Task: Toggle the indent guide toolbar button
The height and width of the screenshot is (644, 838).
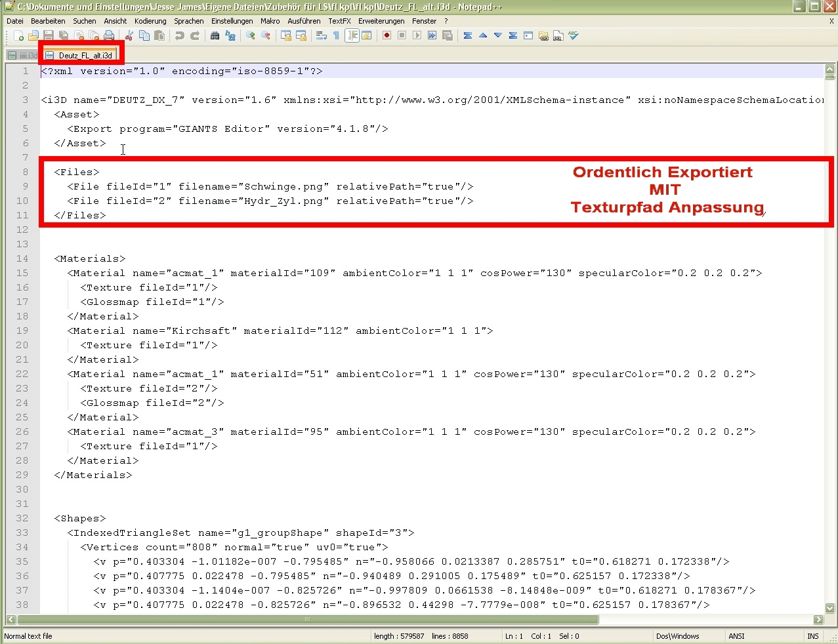Action: tap(352, 35)
